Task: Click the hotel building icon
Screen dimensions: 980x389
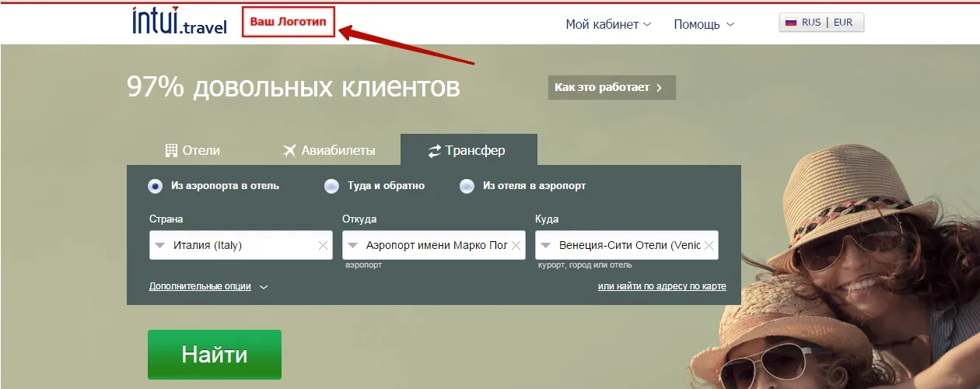Action: [172, 150]
